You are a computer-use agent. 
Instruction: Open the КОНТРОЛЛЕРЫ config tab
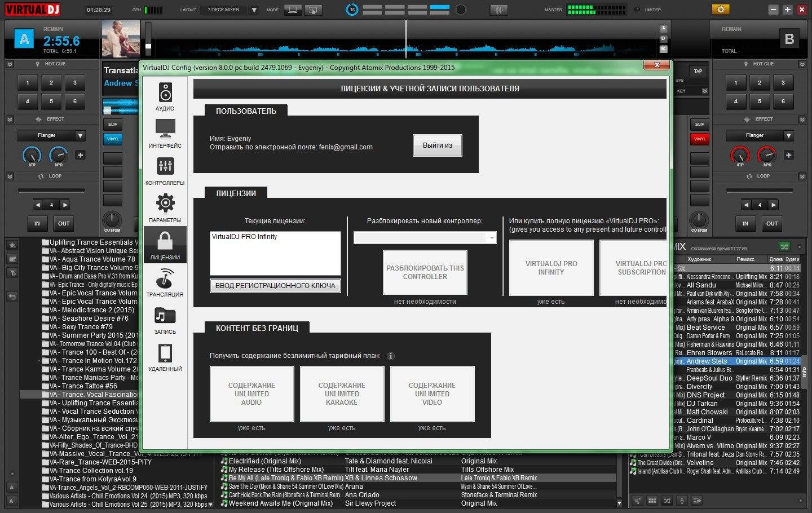(165, 171)
